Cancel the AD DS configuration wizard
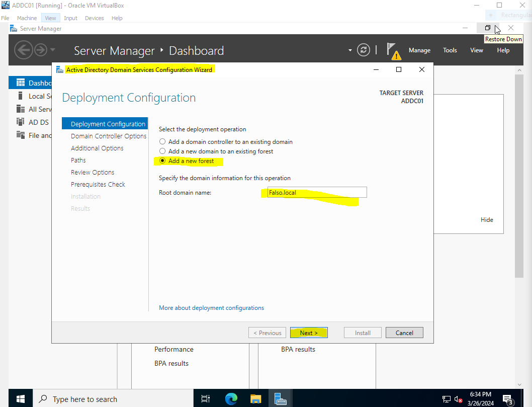This screenshot has height=407, width=532. coord(404,333)
